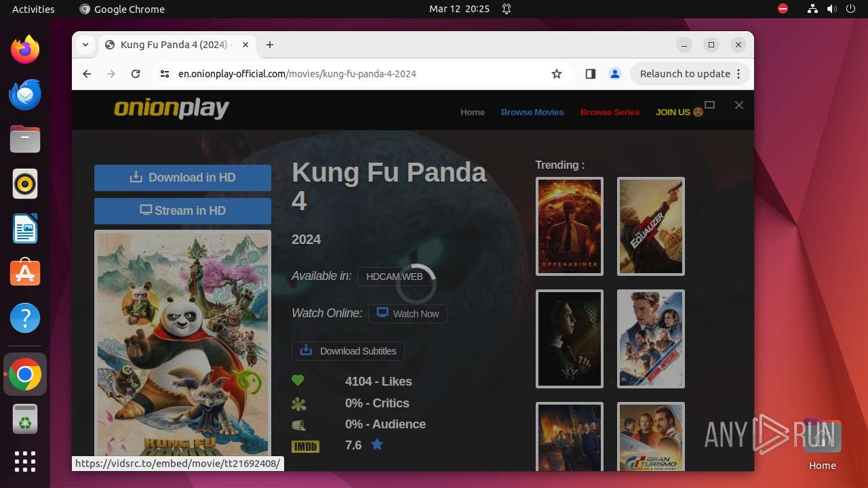This screenshot has width=868, height=488.
Task: Show applications grid
Action: coord(25,462)
